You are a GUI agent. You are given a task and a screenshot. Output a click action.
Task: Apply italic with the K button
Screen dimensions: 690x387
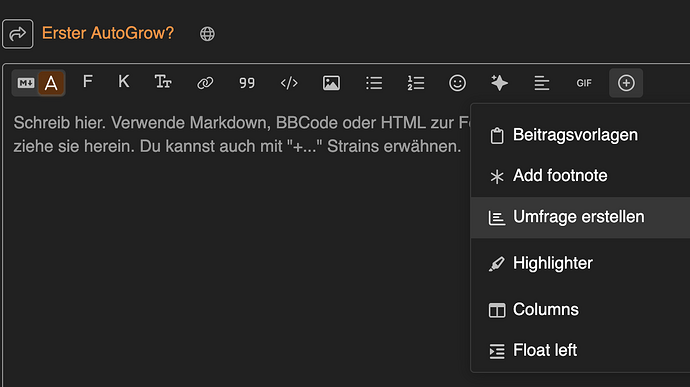(x=124, y=82)
